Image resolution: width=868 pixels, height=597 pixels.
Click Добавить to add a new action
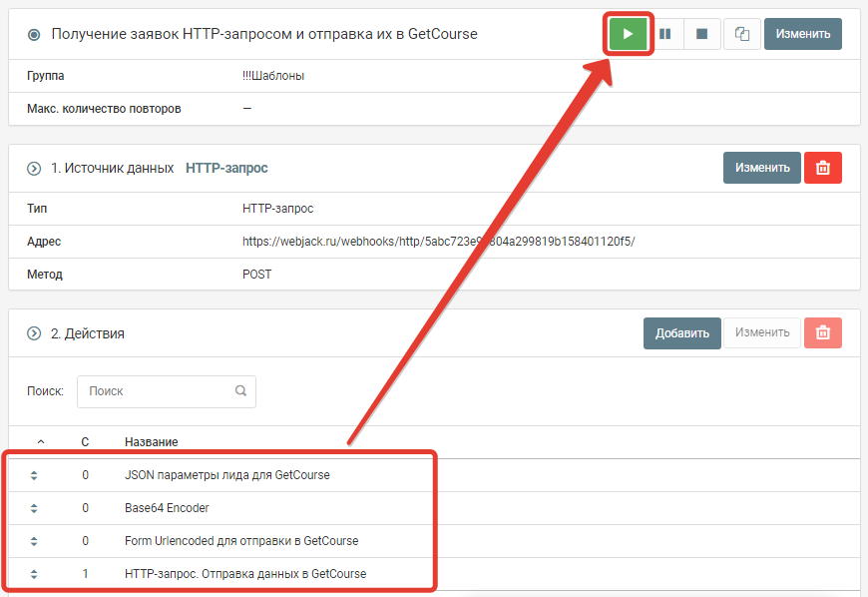pyautogui.click(x=682, y=333)
